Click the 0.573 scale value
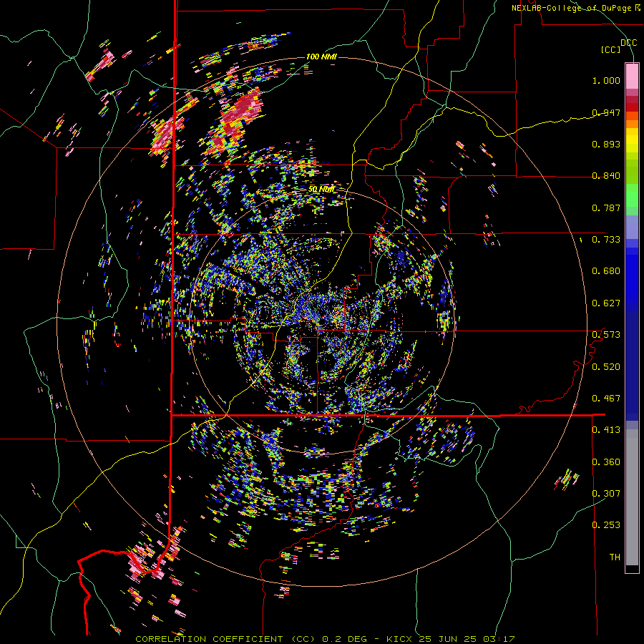Image resolution: width=644 pixels, height=644 pixels. click(606, 335)
